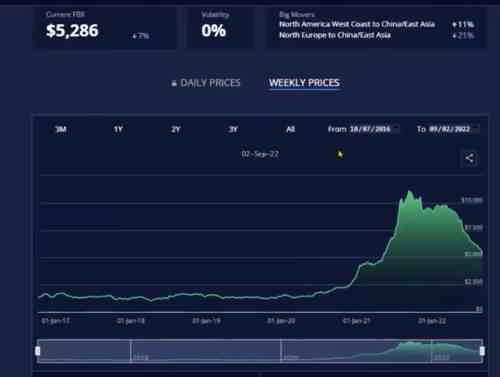Click the 0% volatility value
The height and width of the screenshot is (377, 500).
pos(214,31)
